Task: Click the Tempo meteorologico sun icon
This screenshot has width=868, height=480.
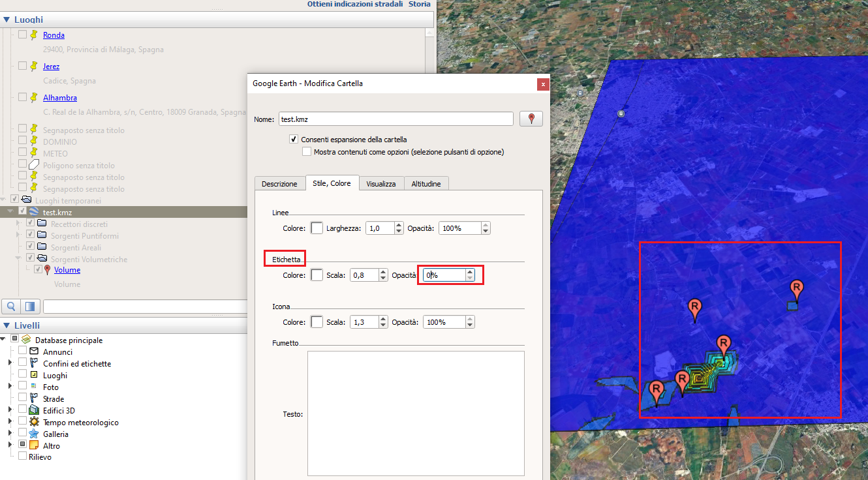Action: [x=35, y=423]
